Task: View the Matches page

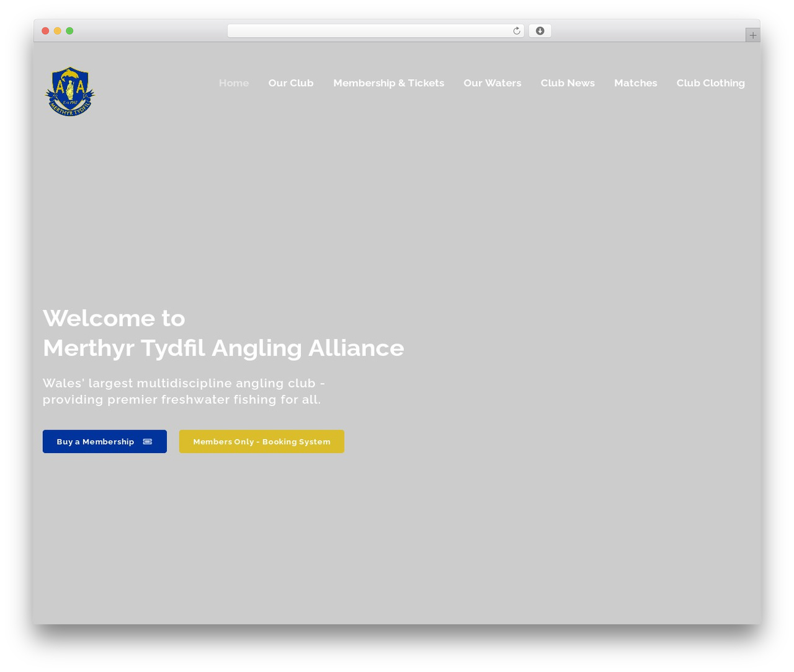Action: 636,83
